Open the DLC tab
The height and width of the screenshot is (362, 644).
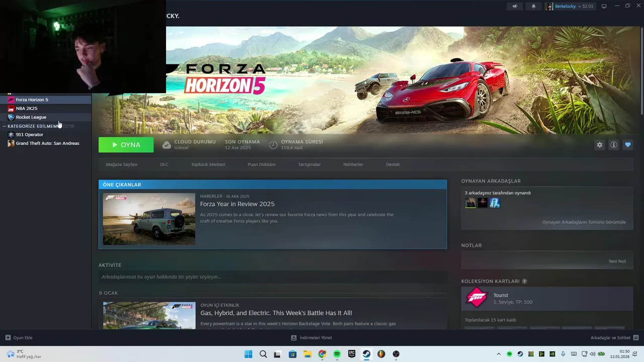pos(164,164)
